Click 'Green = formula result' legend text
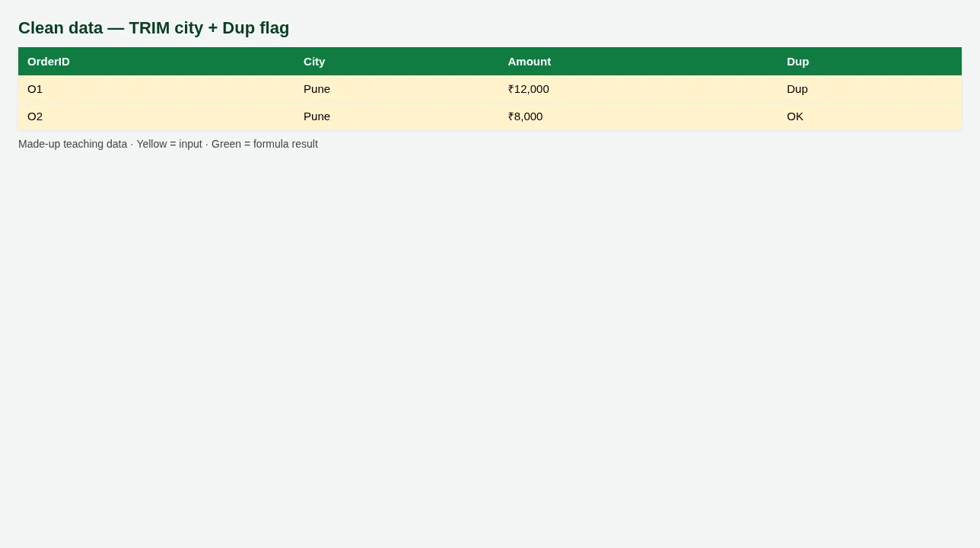The image size is (980, 548). (x=265, y=144)
